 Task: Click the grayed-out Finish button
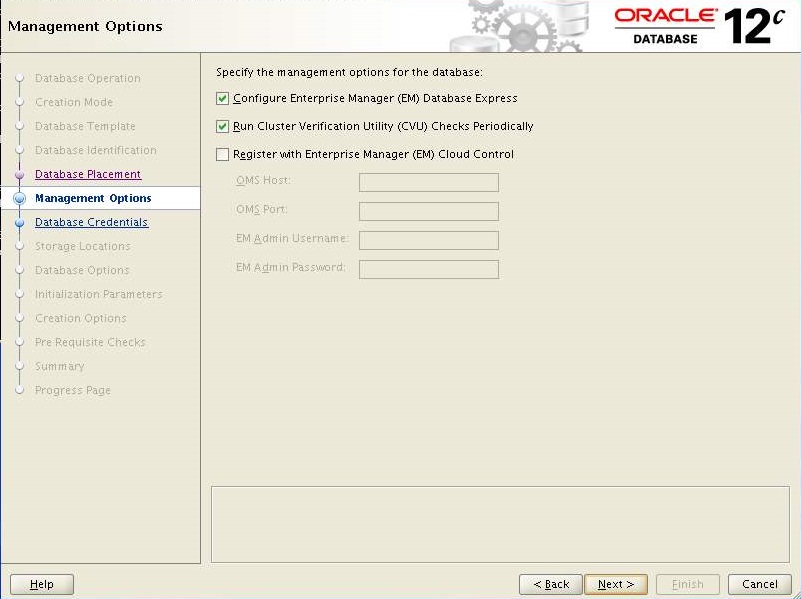click(x=688, y=584)
